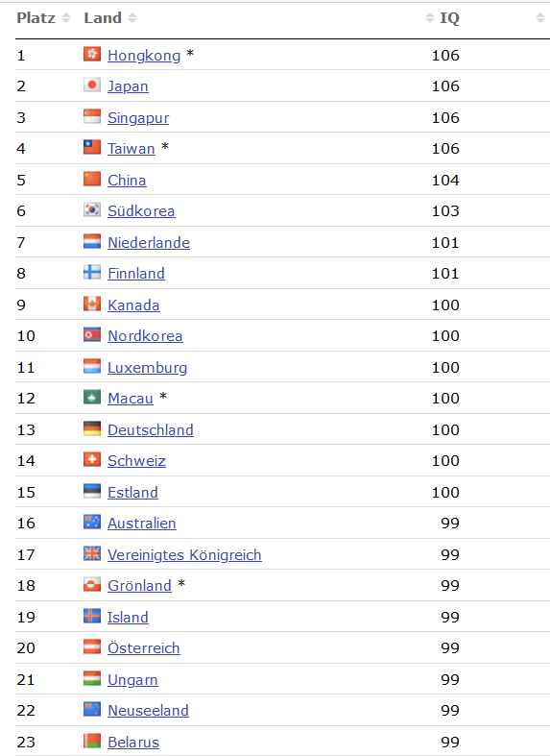Image resolution: width=550 pixels, height=756 pixels.
Task: Click the Kanada flag icon
Action: 92,304
